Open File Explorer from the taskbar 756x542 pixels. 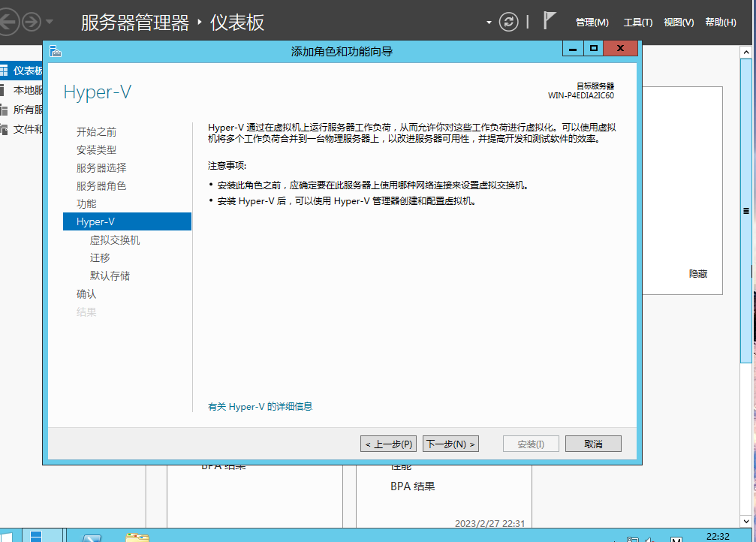[137, 537]
